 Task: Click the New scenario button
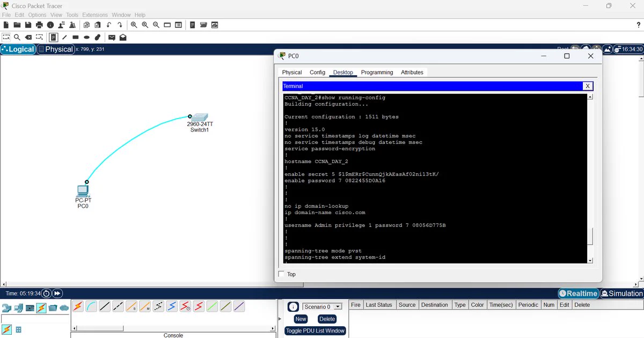tap(301, 319)
